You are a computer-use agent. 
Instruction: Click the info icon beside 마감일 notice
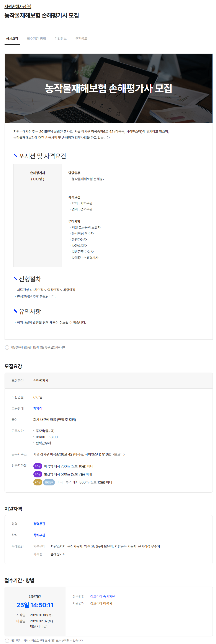coord(7,641)
